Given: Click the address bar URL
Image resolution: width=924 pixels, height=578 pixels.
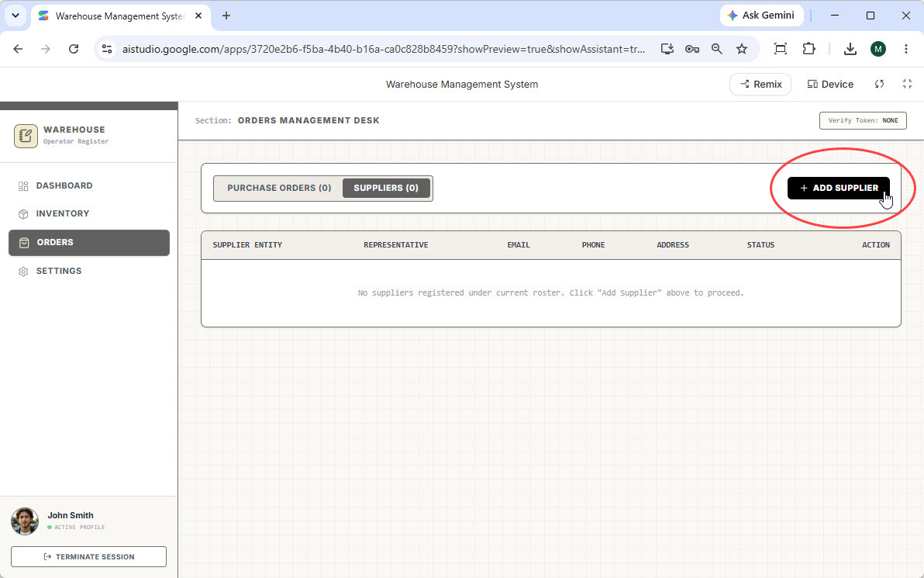Looking at the screenshot, I should [383, 49].
